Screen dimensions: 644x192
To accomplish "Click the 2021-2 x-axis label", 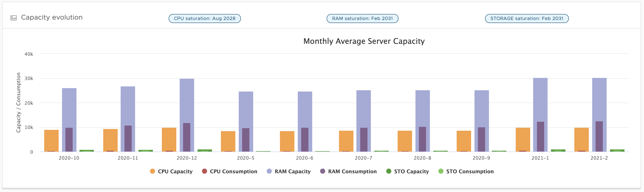I will tap(599, 158).
